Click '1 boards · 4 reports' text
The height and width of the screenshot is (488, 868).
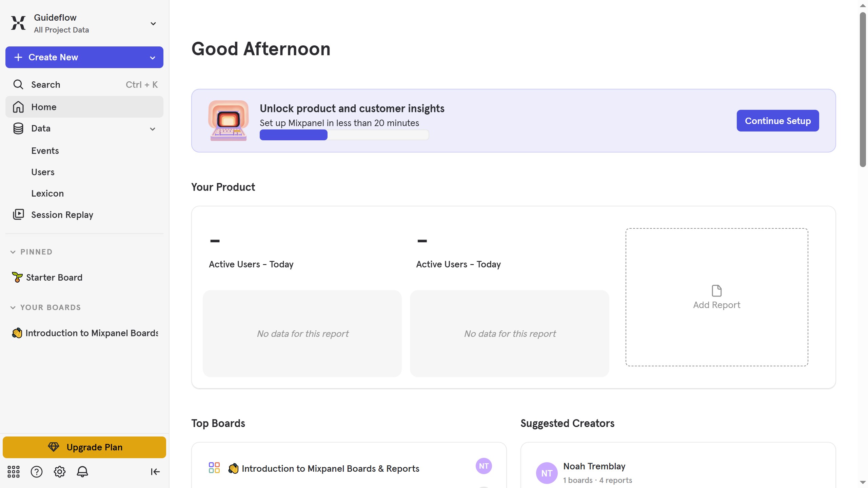[x=598, y=480]
